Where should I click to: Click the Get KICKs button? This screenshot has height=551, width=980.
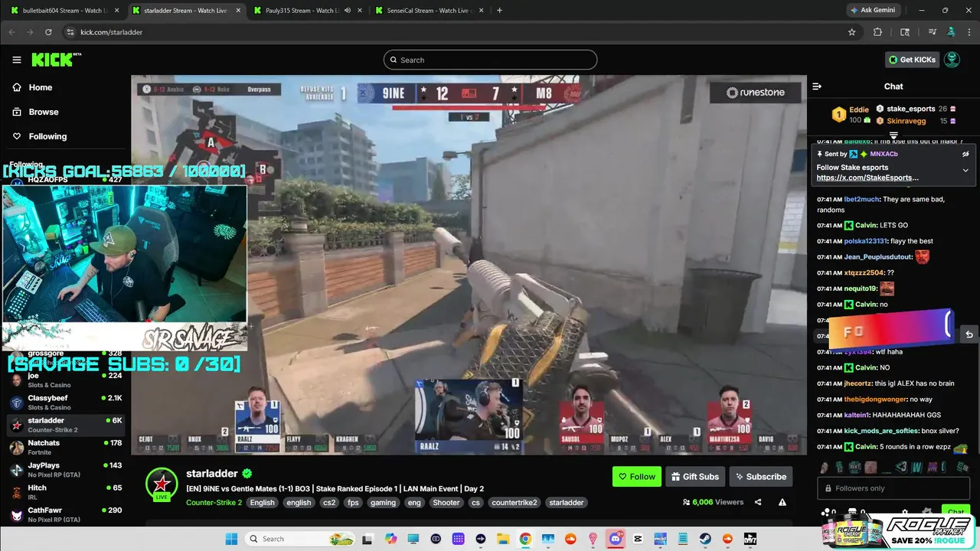[911, 60]
